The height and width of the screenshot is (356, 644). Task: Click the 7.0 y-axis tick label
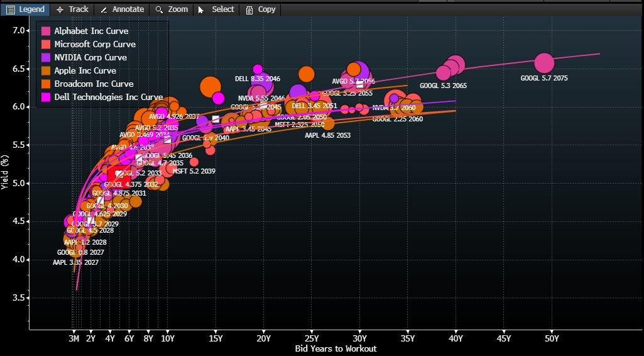coord(18,30)
